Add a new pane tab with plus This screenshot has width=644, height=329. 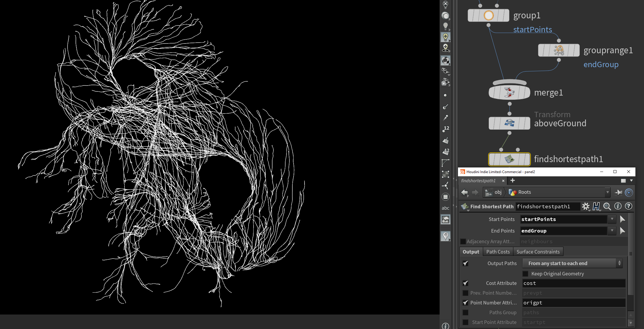coord(512,180)
